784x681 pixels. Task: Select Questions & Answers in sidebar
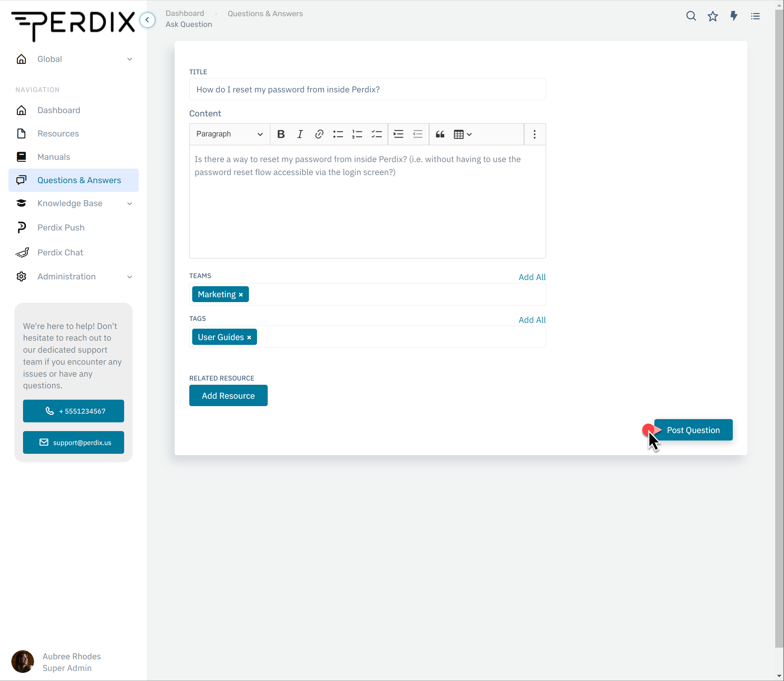pyautogui.click(x=74, y=180)
